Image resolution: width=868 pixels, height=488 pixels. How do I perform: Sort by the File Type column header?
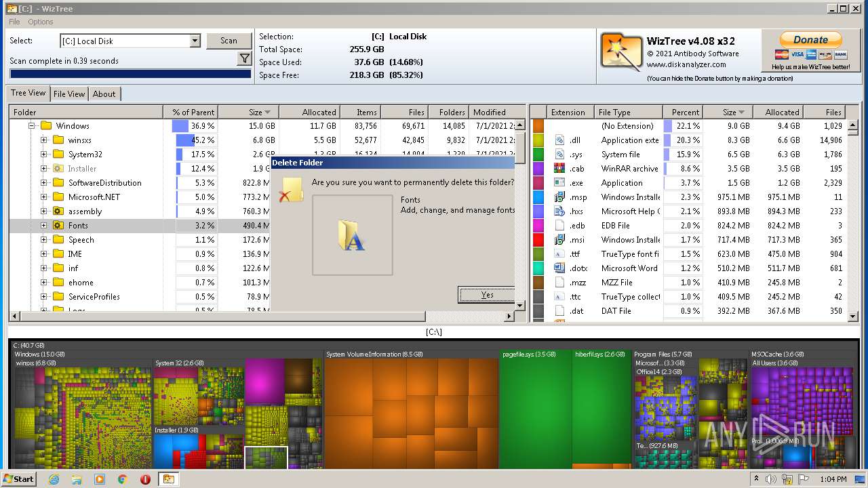(x=628, y=112)
